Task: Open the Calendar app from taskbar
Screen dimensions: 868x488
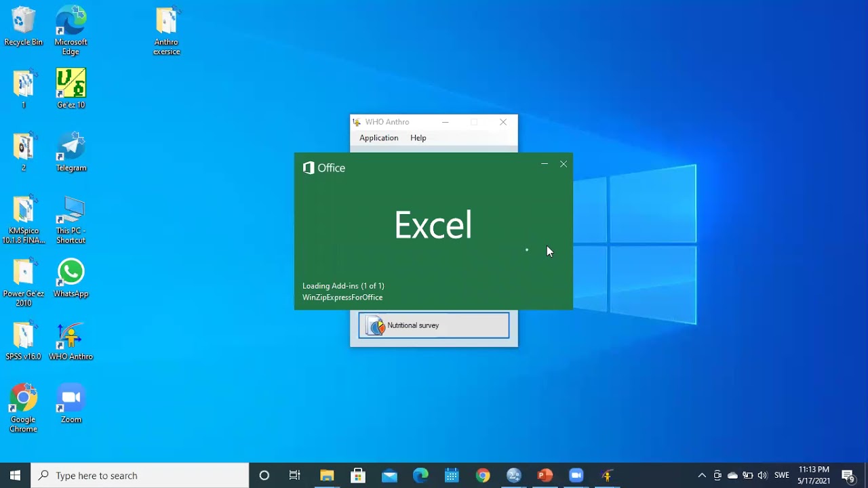Action: [452, 475]
